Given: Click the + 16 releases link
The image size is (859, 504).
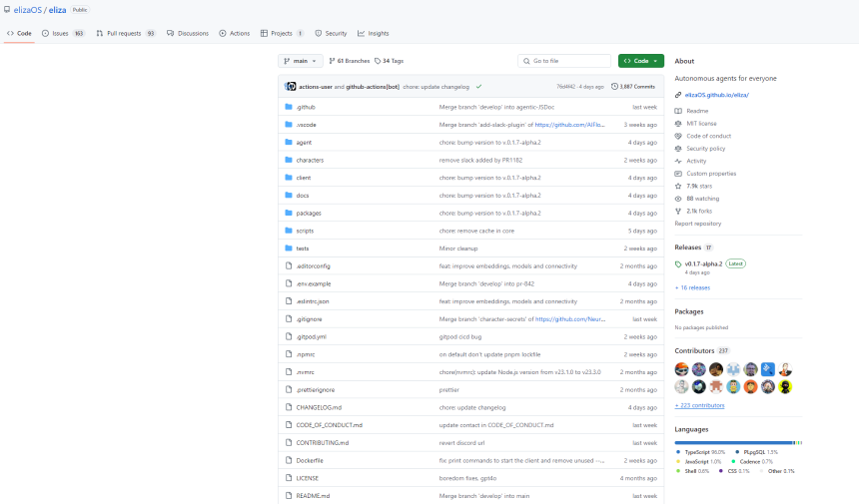Looking at the screenshot, I should click(x=692, y=287).
